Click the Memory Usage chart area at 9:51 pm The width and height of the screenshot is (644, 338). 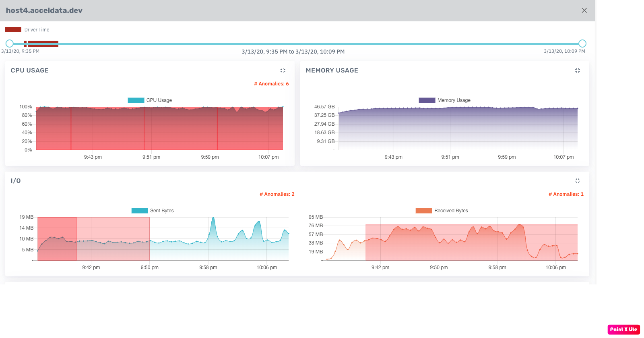click(x=450, y=129)
